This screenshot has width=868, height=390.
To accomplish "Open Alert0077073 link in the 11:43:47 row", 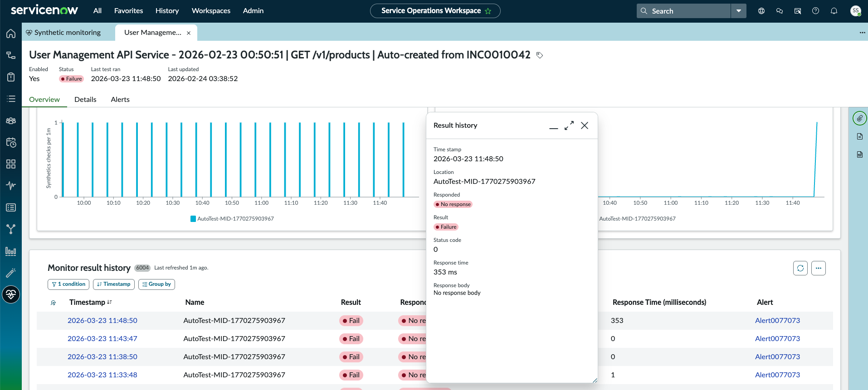I will [x=777, y=339].
